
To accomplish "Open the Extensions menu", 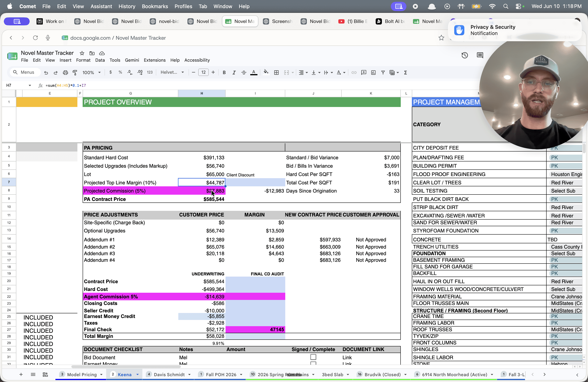I will [155, 60].
